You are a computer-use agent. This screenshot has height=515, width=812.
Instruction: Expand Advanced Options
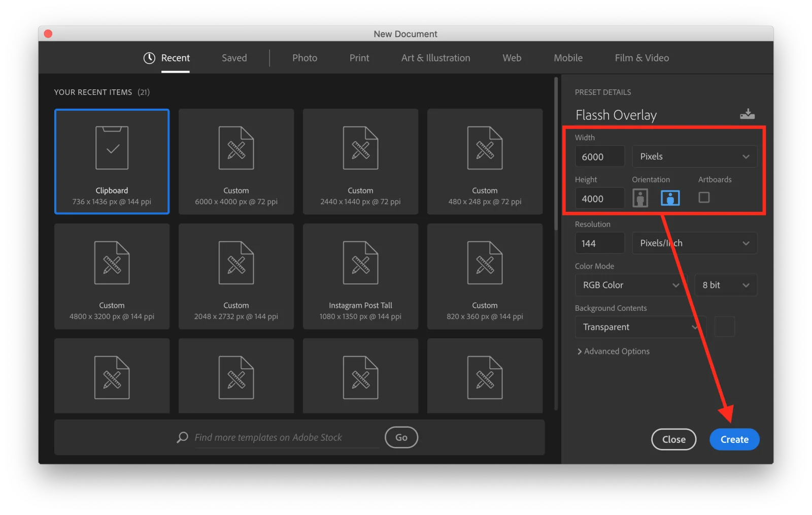(x=614, y=351)
